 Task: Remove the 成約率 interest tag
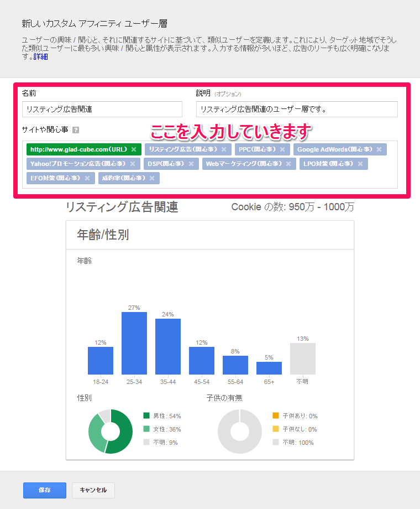pyautogui.click(x=152, y=178)
